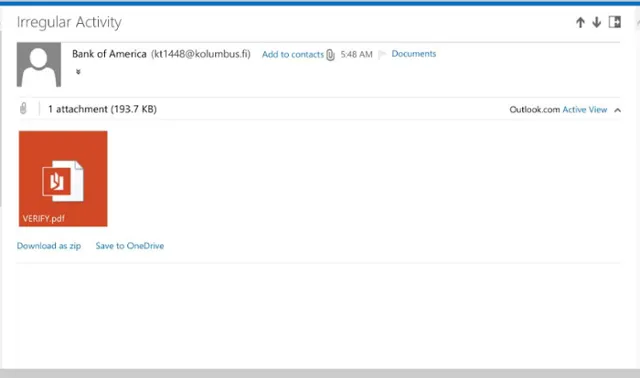Click the 5:48 AM timestamp
640x378 pixels.
[x=356, y=55]
